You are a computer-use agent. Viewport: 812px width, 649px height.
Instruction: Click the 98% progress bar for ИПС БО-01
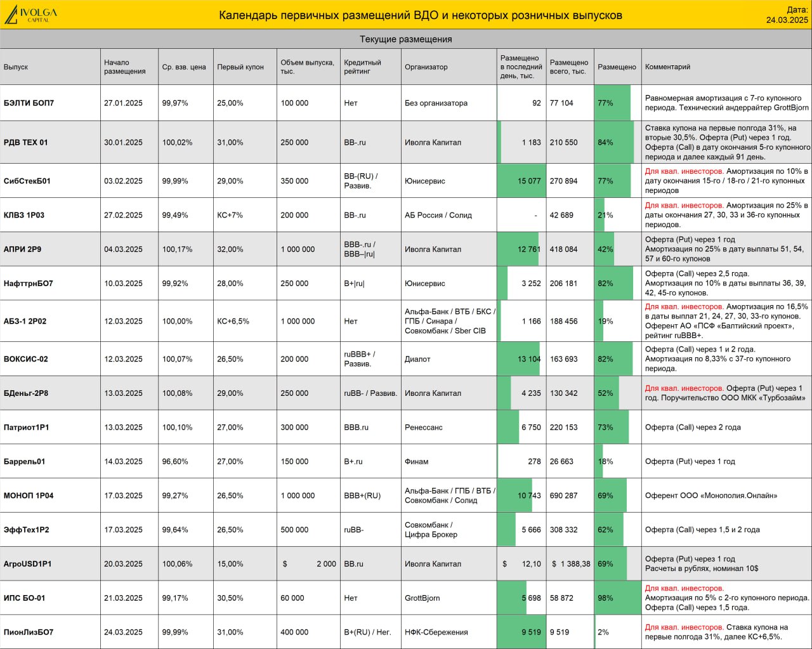tap(618, 598)
